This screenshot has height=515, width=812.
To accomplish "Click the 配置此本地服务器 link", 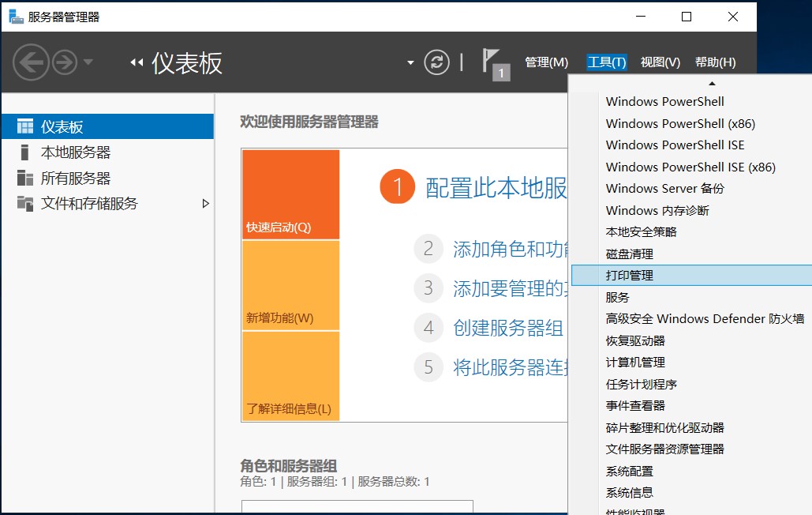I will click(x=496, y=187).
